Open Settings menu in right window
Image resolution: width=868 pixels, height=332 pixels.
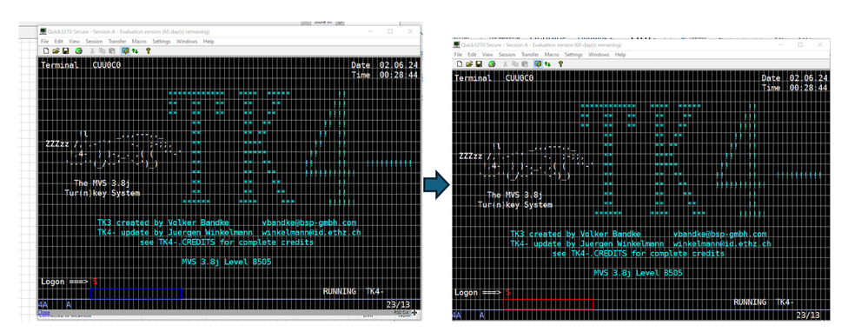point(573,55)
